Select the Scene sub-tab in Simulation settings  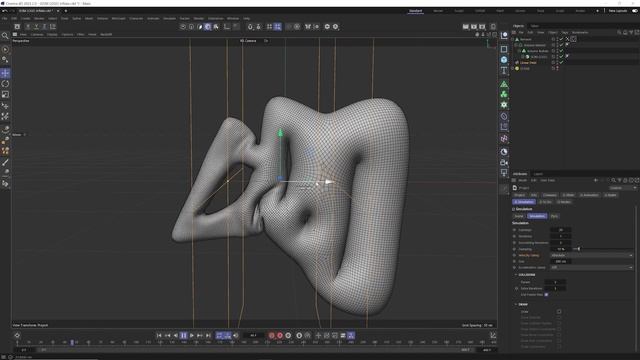(519, 216)
